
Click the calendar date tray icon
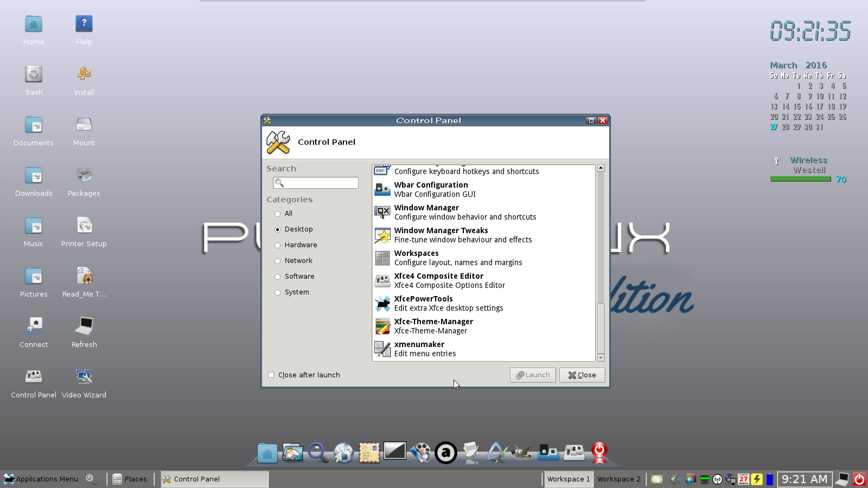(x=743, y=479)
